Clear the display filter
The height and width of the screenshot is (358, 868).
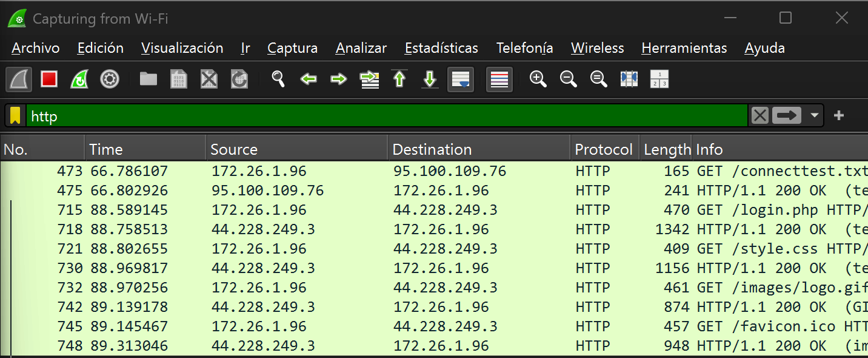coord(760,116)
